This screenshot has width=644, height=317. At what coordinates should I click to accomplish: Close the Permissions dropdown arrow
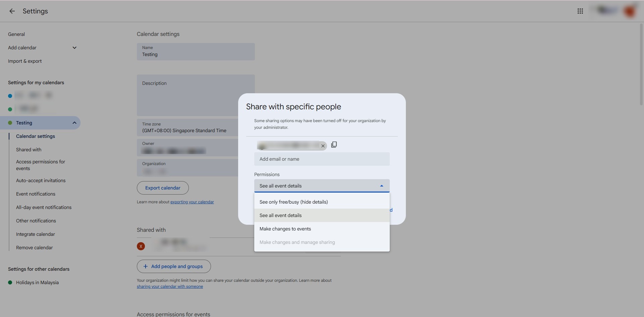pyautogui.click(x=381, y=186)
